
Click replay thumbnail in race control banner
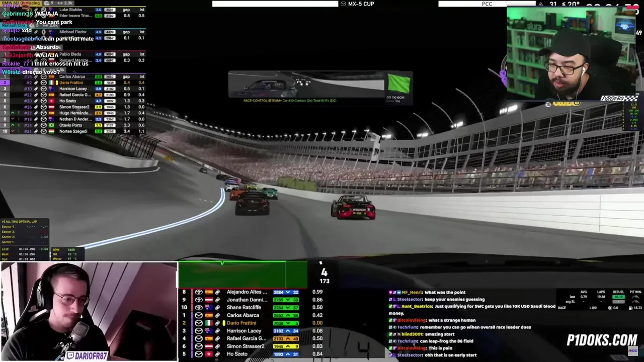coord(307,84)
